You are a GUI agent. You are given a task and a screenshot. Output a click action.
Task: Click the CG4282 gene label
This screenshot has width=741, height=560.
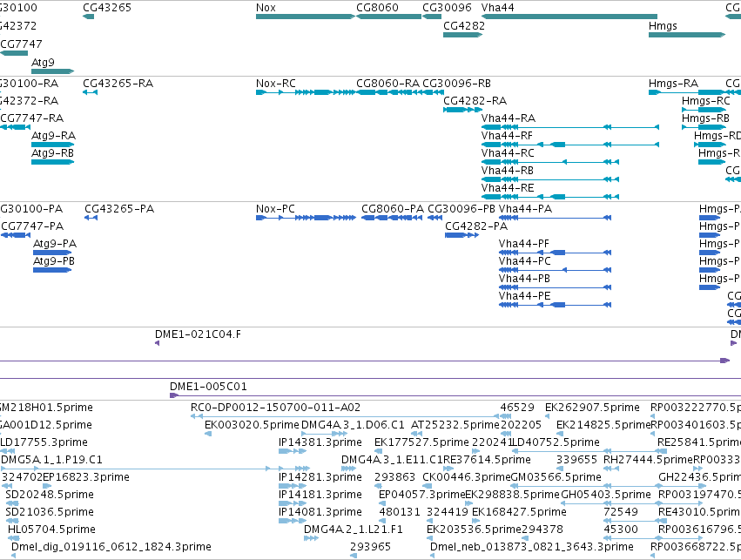coord(463,26)
